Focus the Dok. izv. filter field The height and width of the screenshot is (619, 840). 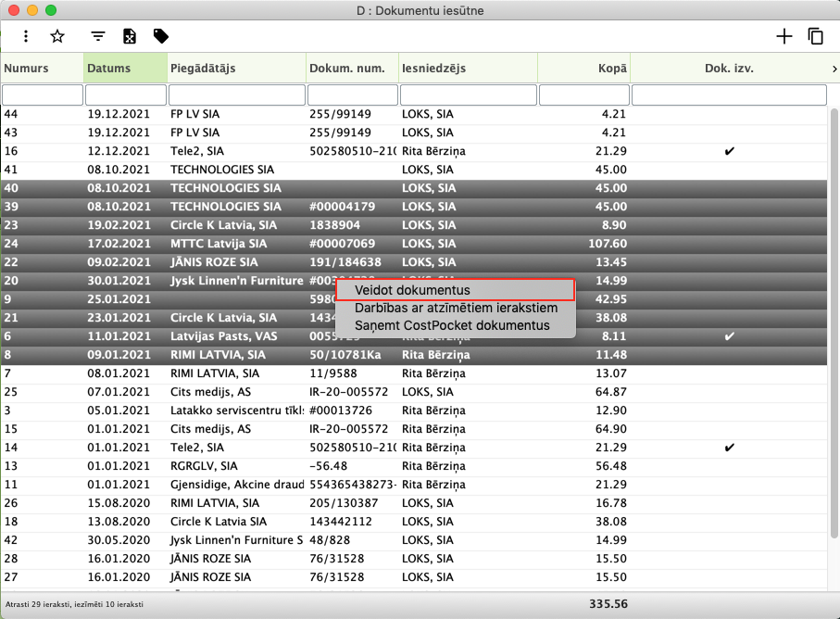tap(729, 95)
